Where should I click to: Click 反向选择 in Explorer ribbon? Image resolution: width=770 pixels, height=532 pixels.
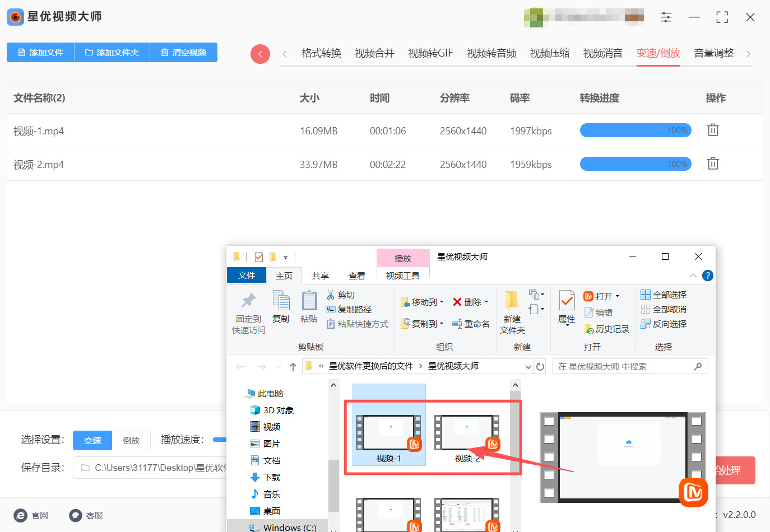(664, 324)
